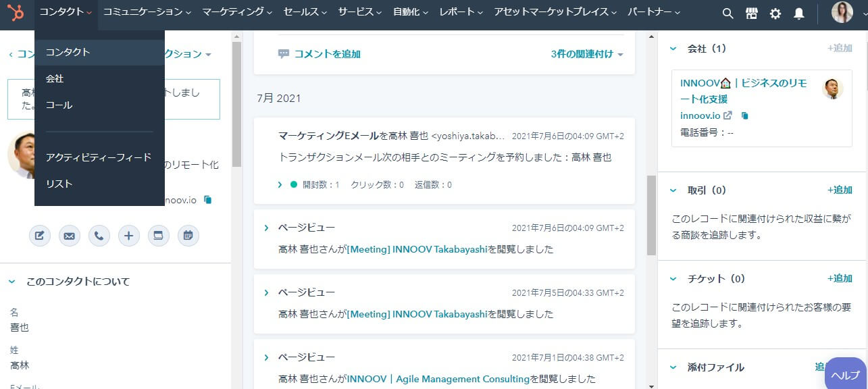Open the サービス menu
Screen dimensions: 868x389
tap(360, 12)
